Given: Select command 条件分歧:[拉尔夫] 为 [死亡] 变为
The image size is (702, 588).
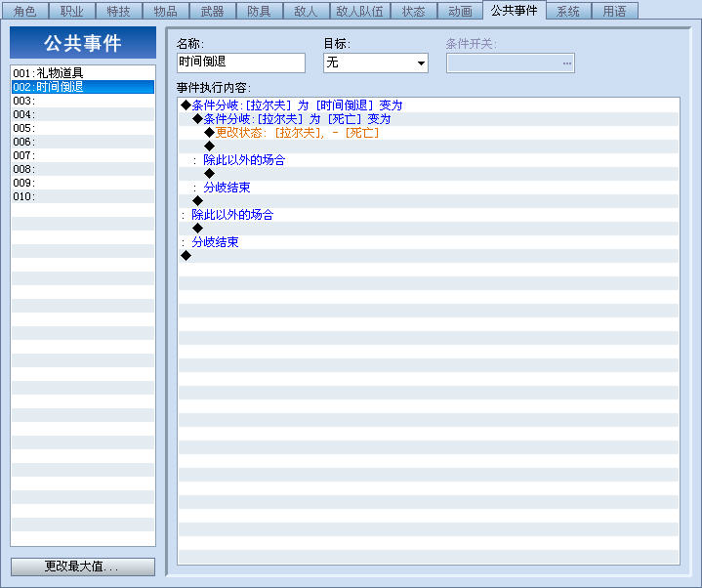Looking at the screenshot, I should (x=429, y=119).
